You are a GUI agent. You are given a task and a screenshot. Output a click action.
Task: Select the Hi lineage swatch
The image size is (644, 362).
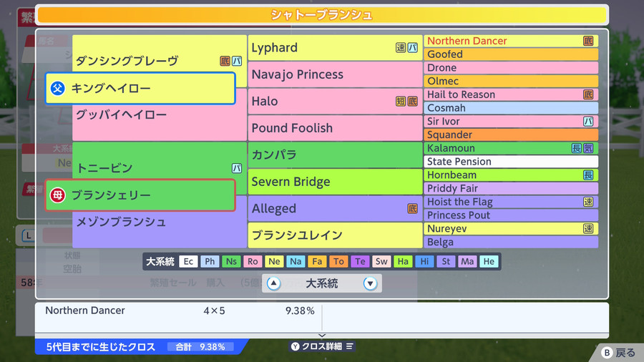pyautogui.click(x=424, y=261)
